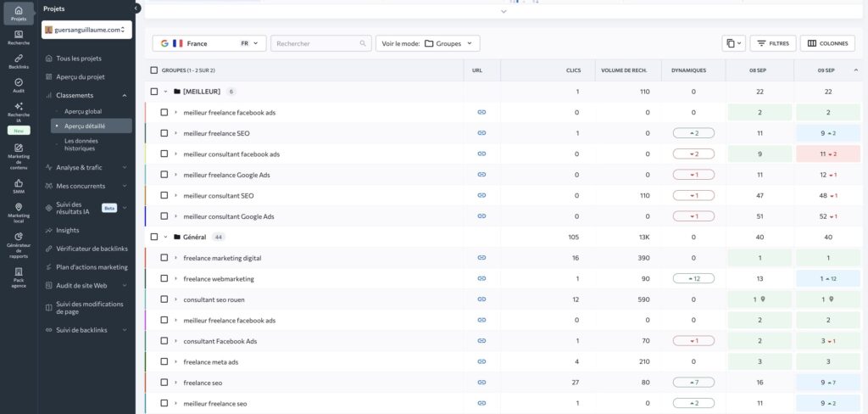Sort by the 08 SEP column header
Image resolution: width=868 pixels, height=414 pixels.
(759, 70)
